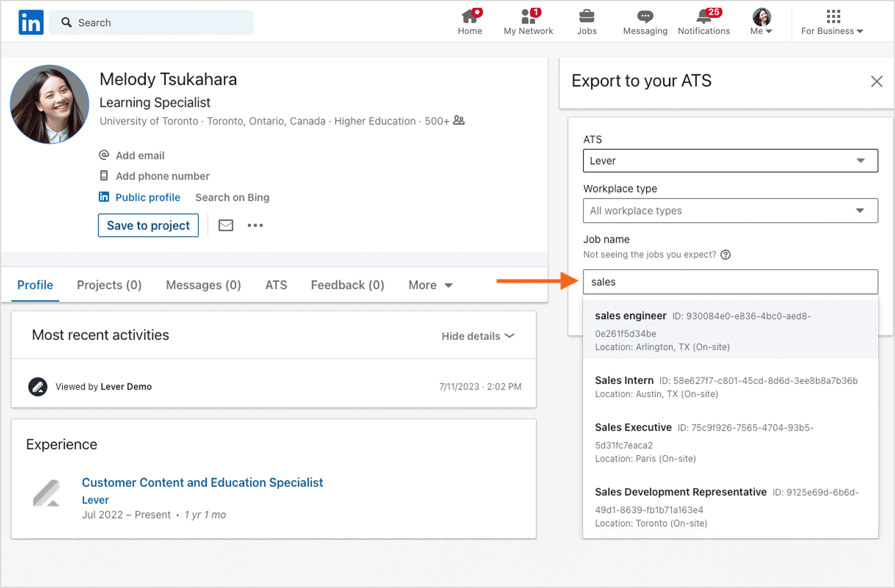The width and height of the screenshot is (895, 588).
Task: Open the Notifications bell icon
Action: coord(704,22)
